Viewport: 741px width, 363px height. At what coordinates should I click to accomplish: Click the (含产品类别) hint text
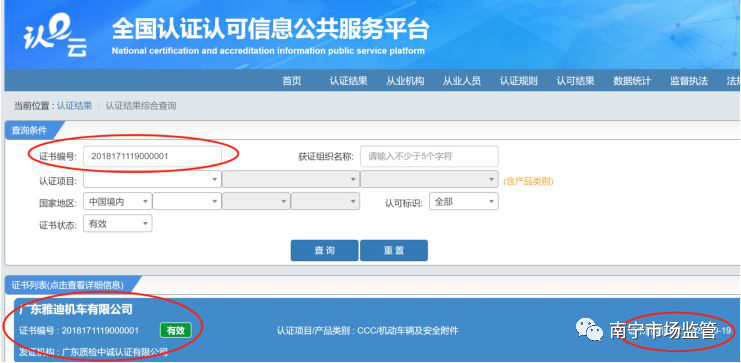point(528,181)
